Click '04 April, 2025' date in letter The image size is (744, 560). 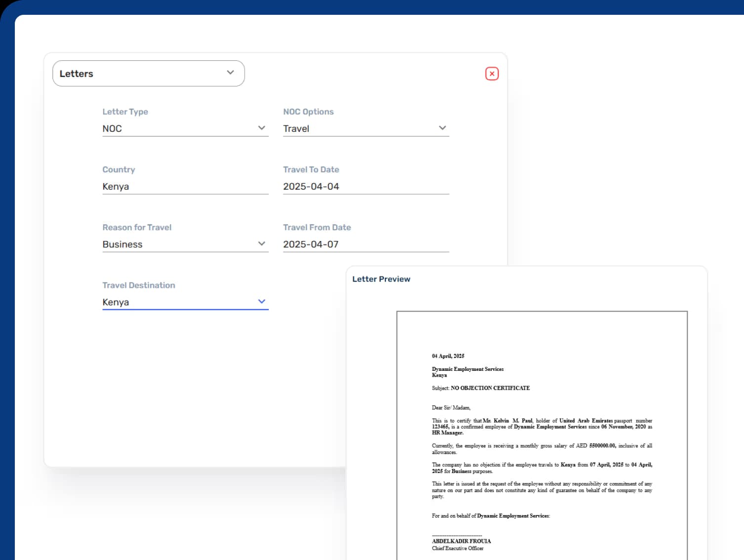coord(448,356)
